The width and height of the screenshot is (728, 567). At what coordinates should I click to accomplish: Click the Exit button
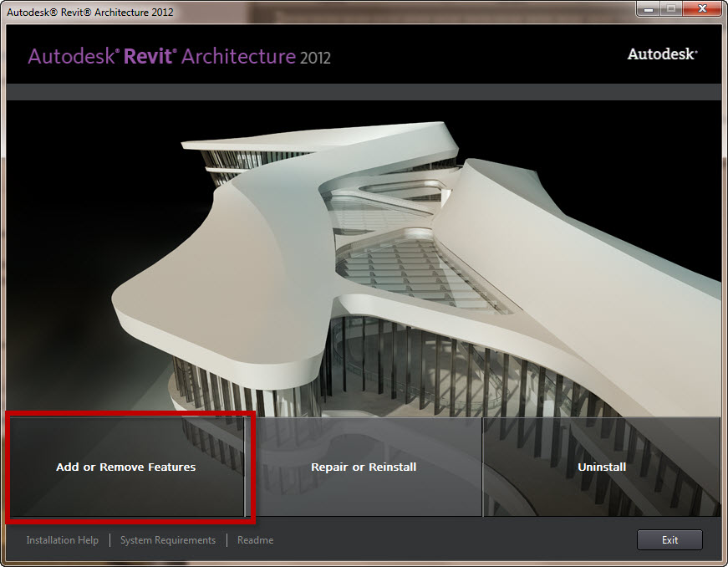(669, 539)
